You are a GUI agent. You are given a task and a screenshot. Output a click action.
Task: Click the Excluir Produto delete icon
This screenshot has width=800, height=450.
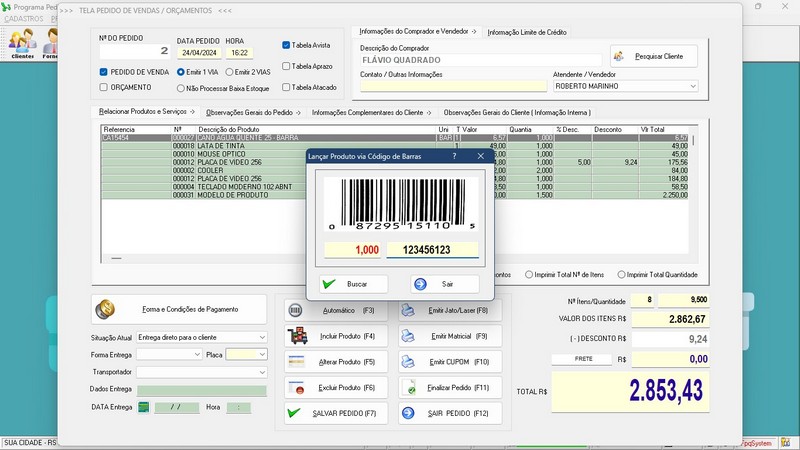[296, 387]
